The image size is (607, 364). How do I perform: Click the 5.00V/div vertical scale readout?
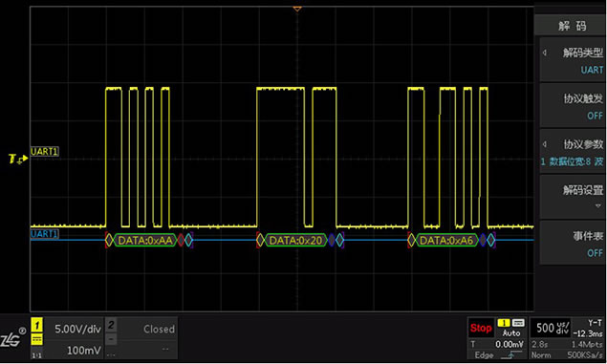77,330
